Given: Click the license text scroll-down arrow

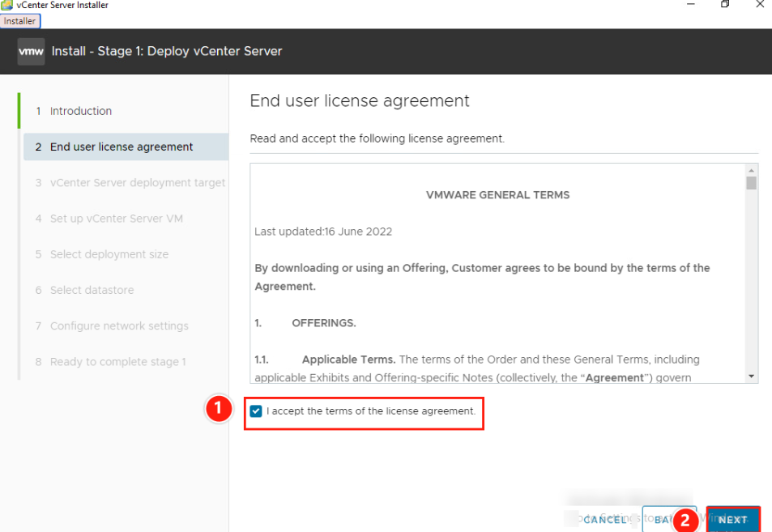Looking at the screenshot, I should point(752,375).
